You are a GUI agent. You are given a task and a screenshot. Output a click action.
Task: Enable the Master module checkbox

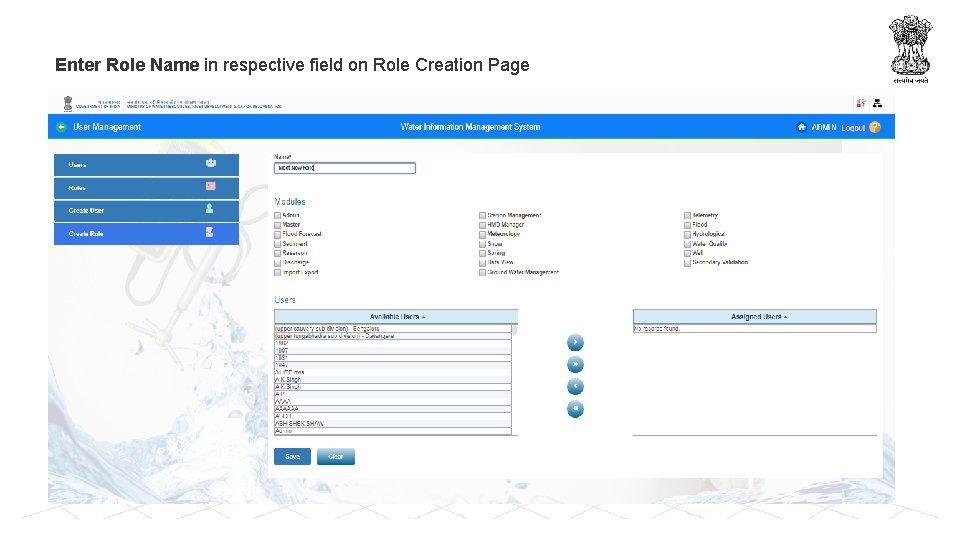pyautogui.click(x=277, y=225)
